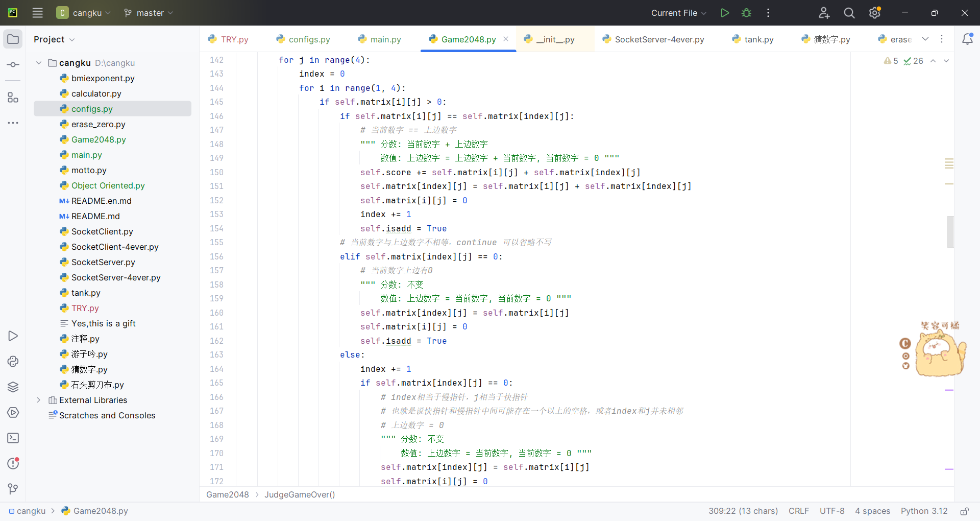The image size is (980, 521).
Task: Go to next highlighted error
Action: 946,61
